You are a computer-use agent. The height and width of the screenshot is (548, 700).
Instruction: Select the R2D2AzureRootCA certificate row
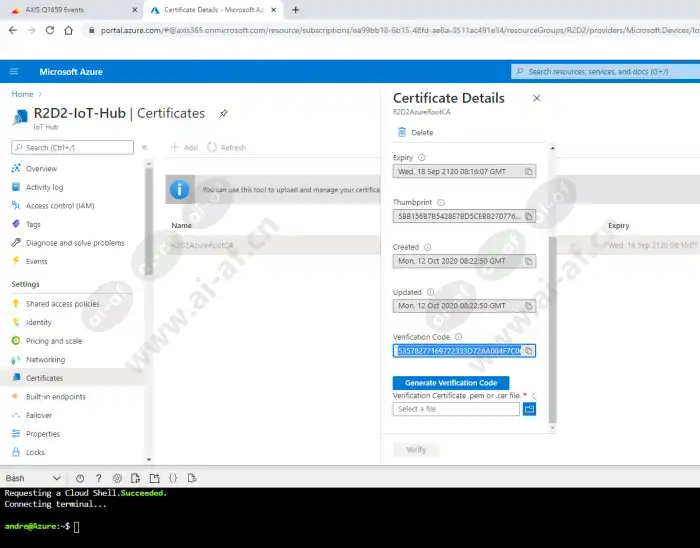click(x=273, y=245)
